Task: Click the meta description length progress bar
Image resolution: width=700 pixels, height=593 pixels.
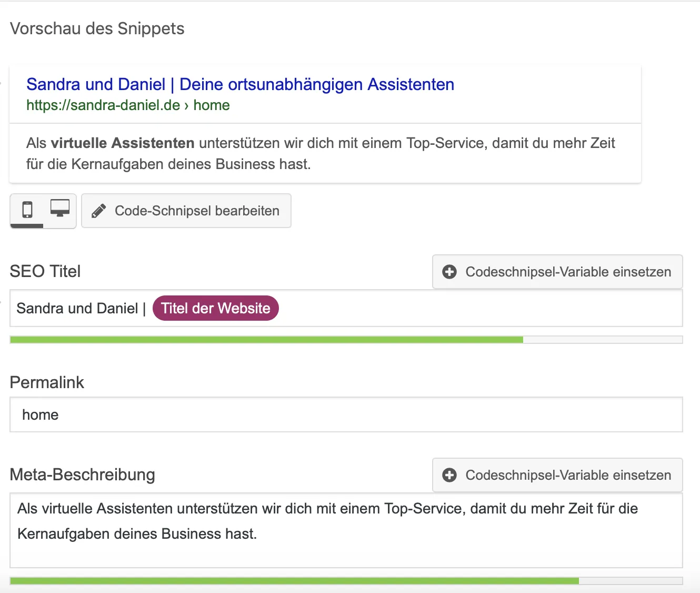Action: click(x=346, y=581)
